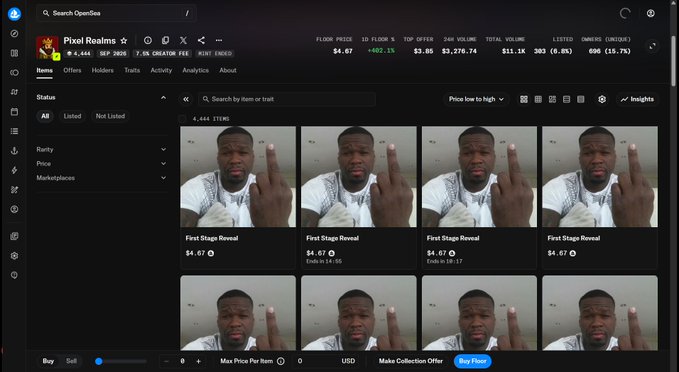Open the account profile icon at top right

(x=650, y=13)
